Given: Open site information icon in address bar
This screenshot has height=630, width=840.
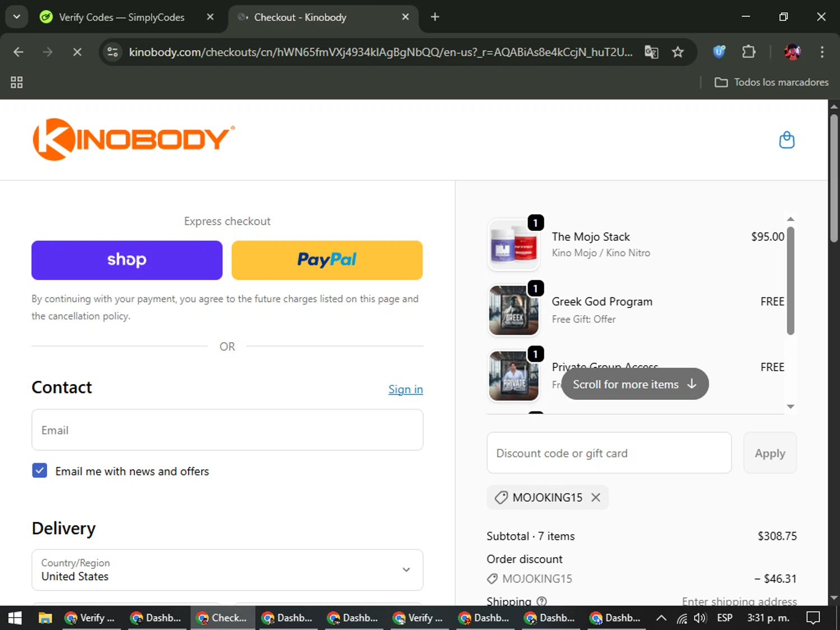Looking at the screenshot, I should 113,52.
